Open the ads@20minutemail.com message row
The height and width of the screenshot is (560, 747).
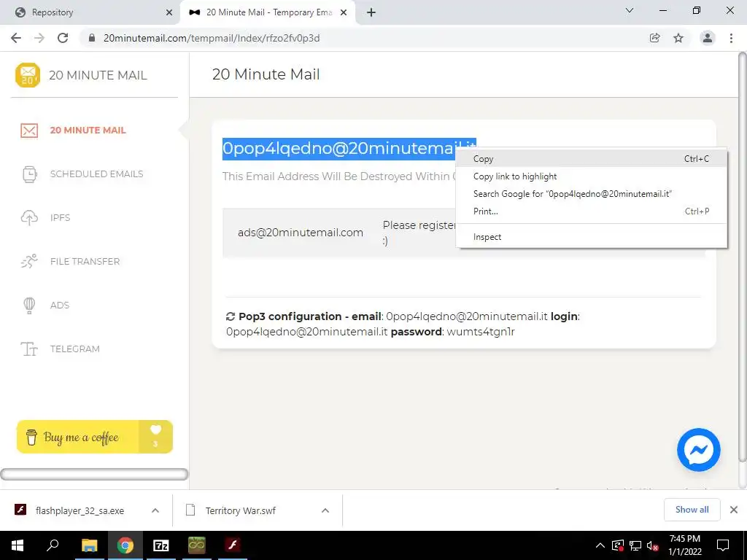pos(463,233)
